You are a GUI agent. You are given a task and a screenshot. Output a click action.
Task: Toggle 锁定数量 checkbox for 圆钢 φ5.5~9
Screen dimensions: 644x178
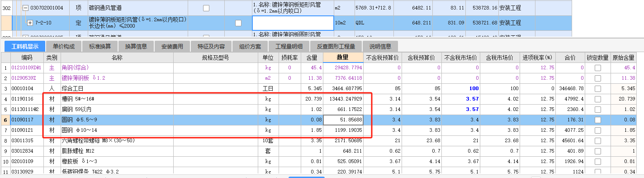(x=598, y=120)
